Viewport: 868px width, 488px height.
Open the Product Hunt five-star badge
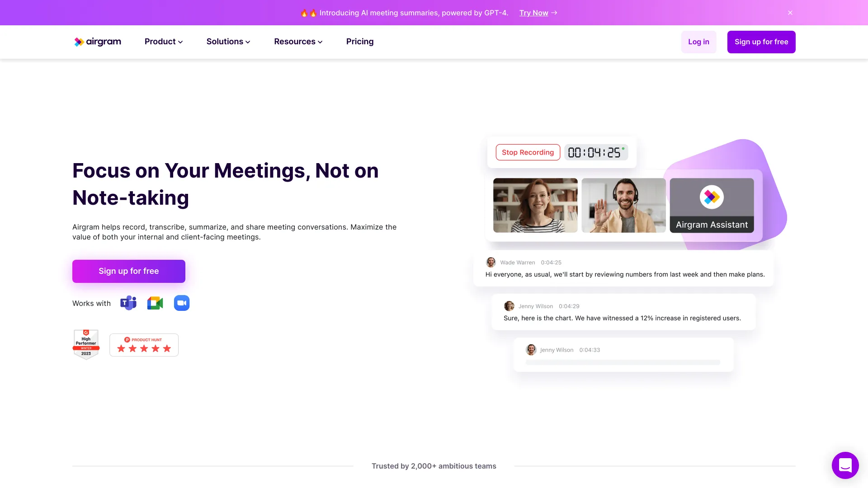point(144,345)
